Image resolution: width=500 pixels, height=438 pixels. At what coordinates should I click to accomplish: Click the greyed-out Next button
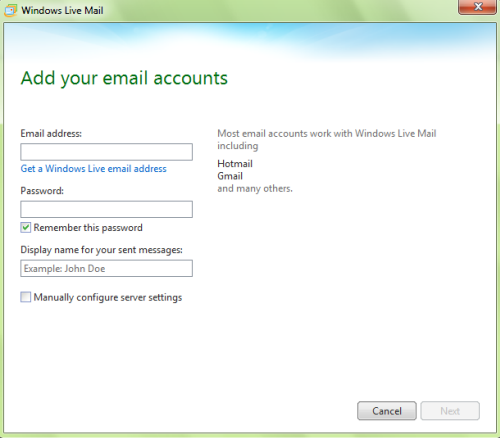coord(450,411)
